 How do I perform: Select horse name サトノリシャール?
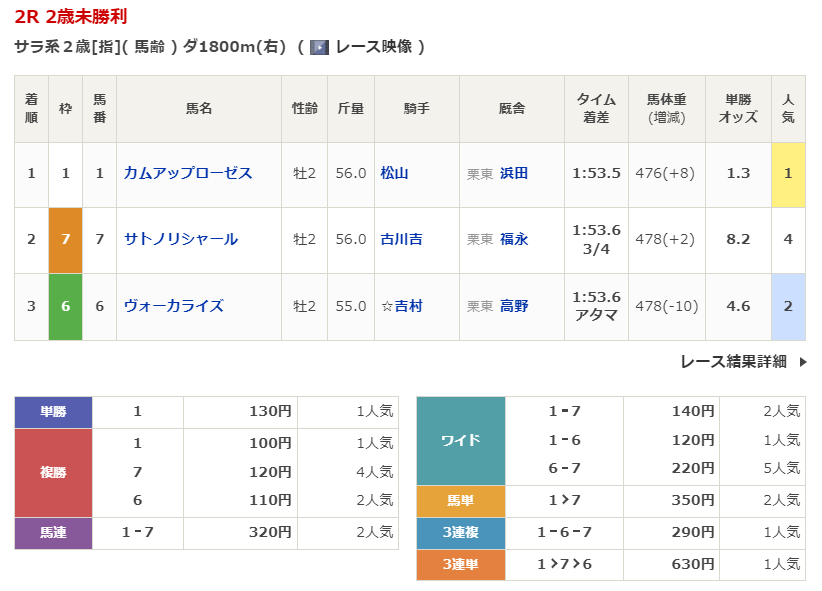(180, 239)
